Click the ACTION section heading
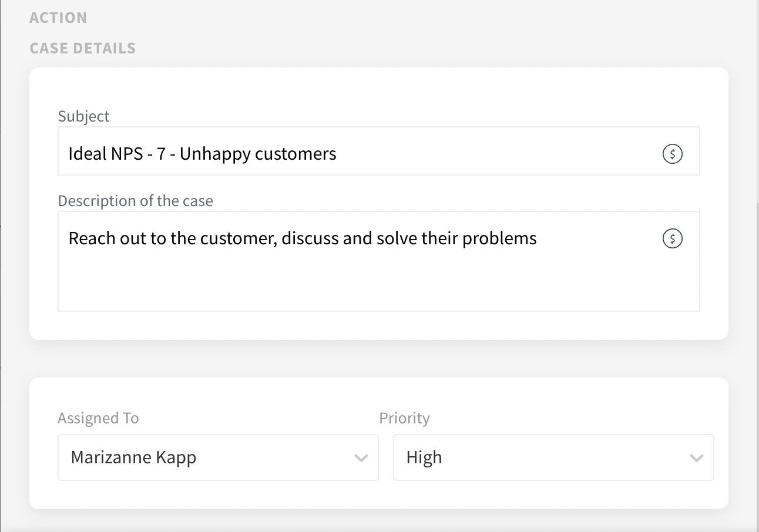The height and width of the screenshot is (532, 759). coord(58,18)
